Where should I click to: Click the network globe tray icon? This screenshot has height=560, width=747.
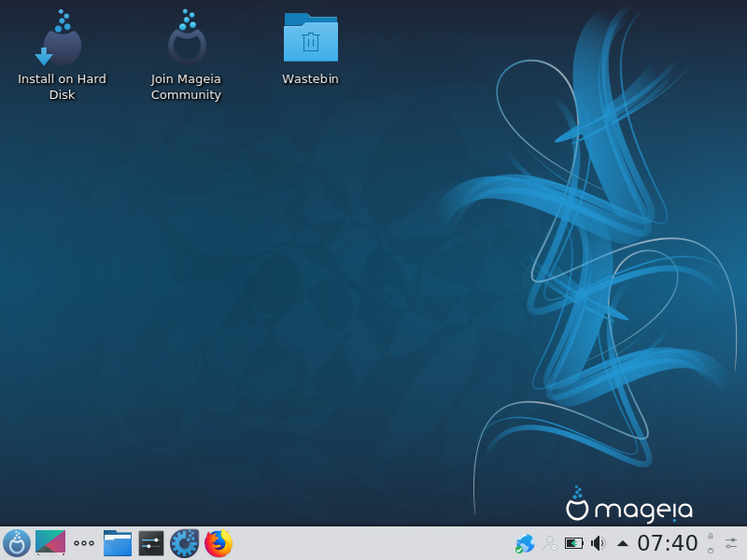coord(525,543)
